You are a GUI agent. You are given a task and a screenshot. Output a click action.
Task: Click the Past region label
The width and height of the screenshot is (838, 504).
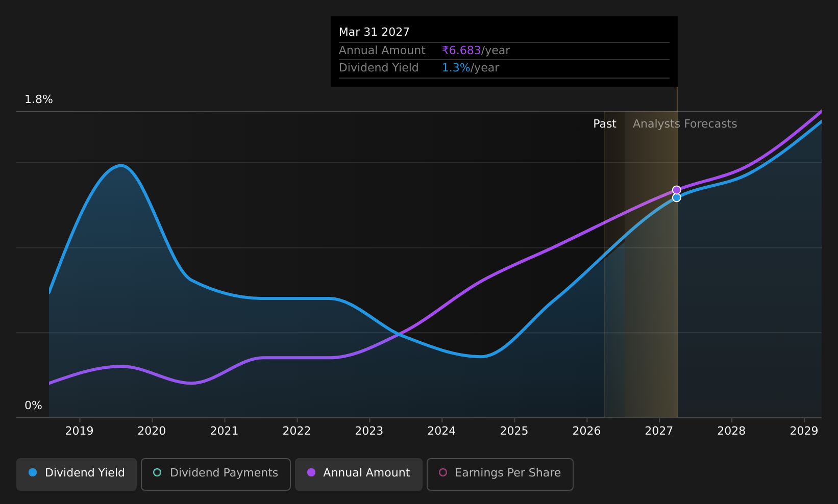605,124
